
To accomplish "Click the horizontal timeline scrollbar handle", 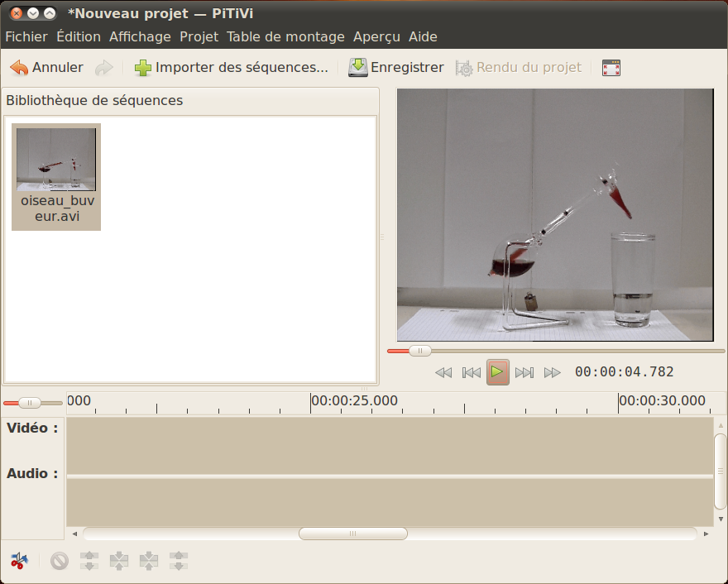I will (x=353, y=534).
